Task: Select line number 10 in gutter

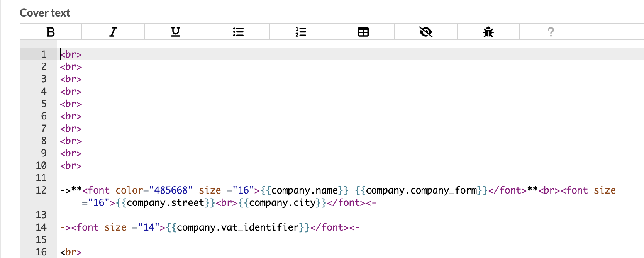Action: pyautogui.click(x=41, y=165)
